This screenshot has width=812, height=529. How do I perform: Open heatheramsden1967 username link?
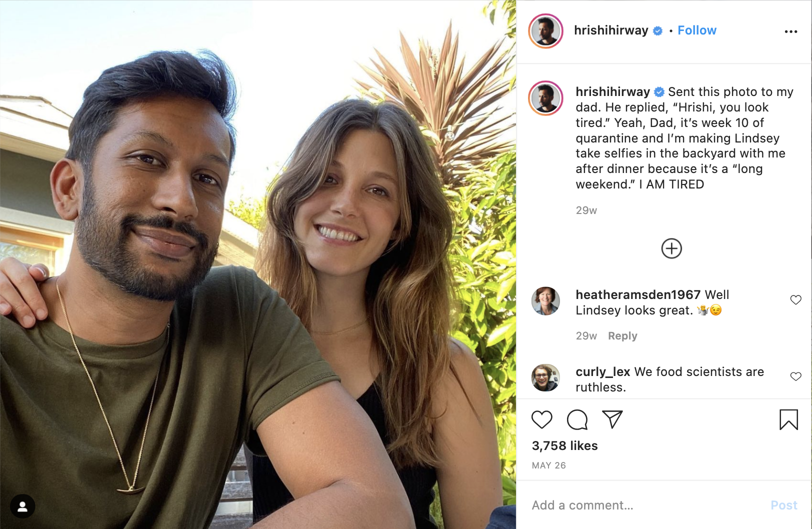click(x=638, y=294)
